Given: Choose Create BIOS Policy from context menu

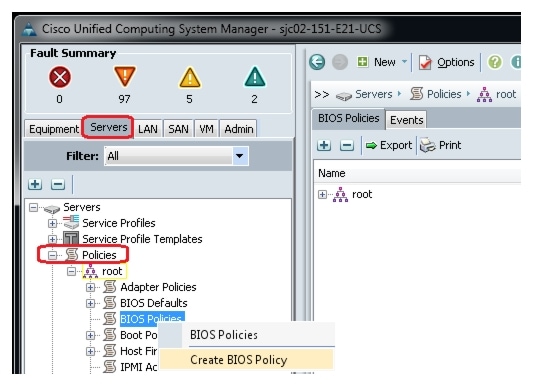Looking at the screenshot, I should pyautogui.click(x=246, y=360).
